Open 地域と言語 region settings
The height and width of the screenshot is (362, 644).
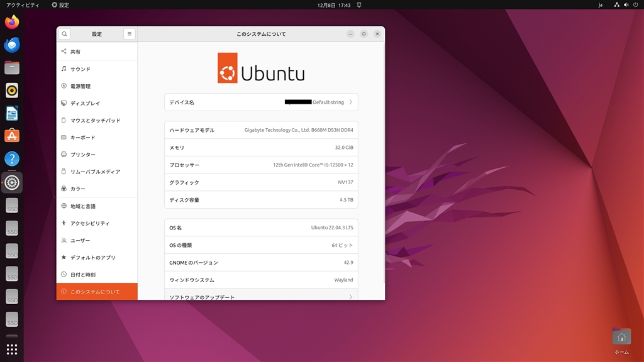pyautogui.click(x=97, y=206)
